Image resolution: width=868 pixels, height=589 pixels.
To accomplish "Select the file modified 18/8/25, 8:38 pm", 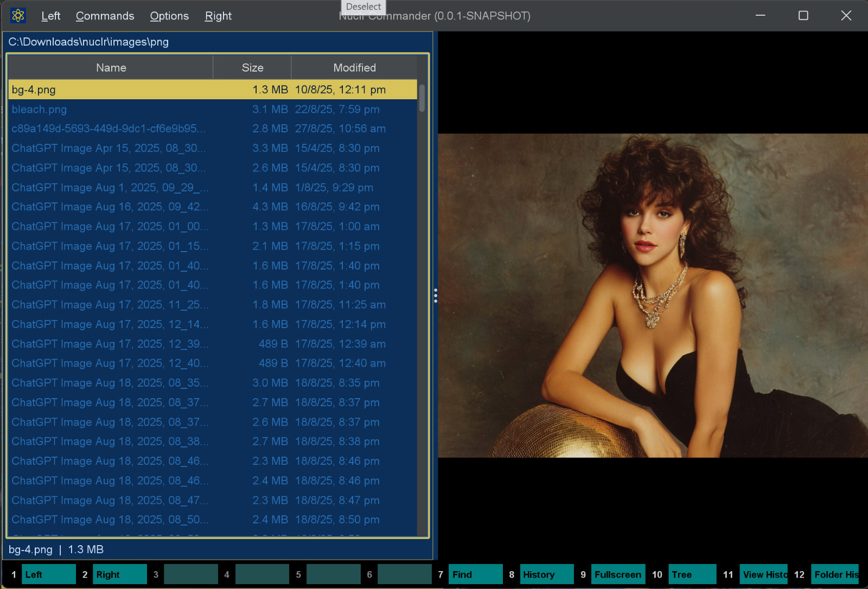I will [x=213, y=441].
